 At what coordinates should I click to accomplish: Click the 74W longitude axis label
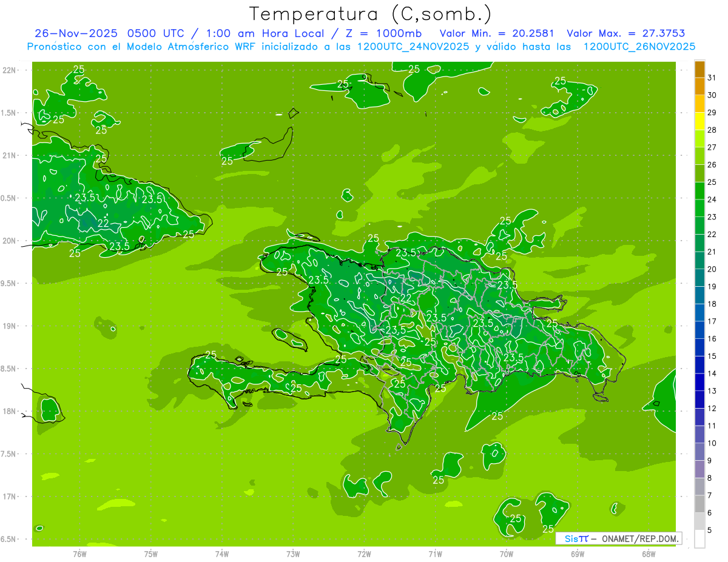pyautogui.click(x=222, y=554)
